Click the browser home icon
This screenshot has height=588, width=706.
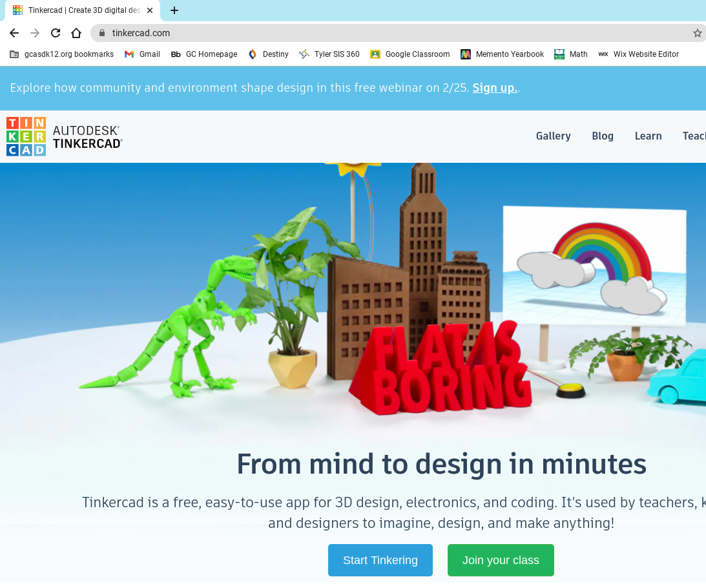click(x=76, y=32)
